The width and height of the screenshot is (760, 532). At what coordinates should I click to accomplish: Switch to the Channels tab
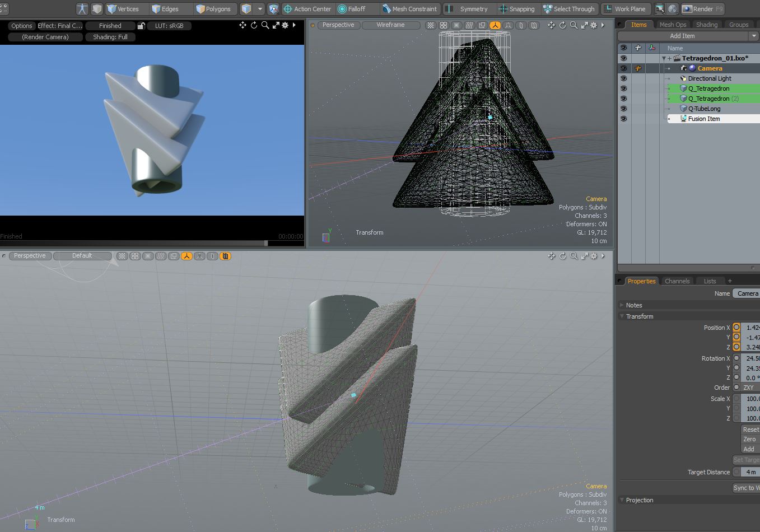coord(677,281)
